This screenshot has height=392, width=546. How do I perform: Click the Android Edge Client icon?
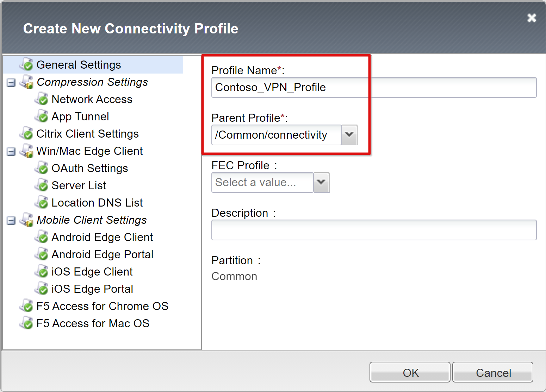(42, 237)
